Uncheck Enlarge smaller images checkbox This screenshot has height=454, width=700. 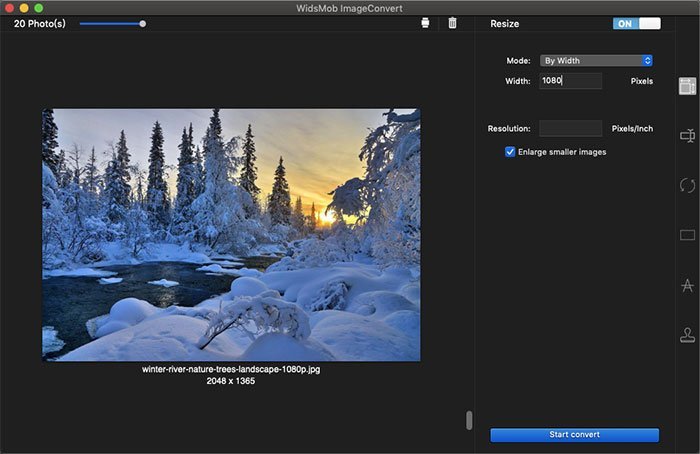(x=510, y=152)
